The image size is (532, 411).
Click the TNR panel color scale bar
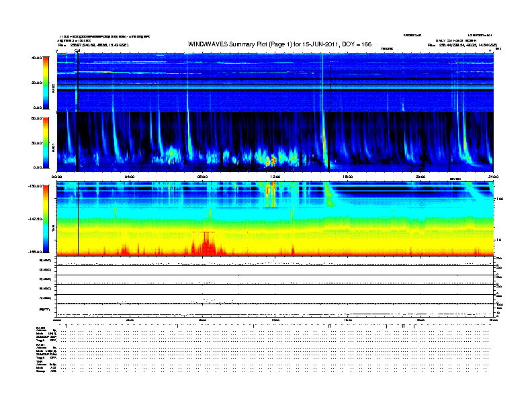coord(44,219)
